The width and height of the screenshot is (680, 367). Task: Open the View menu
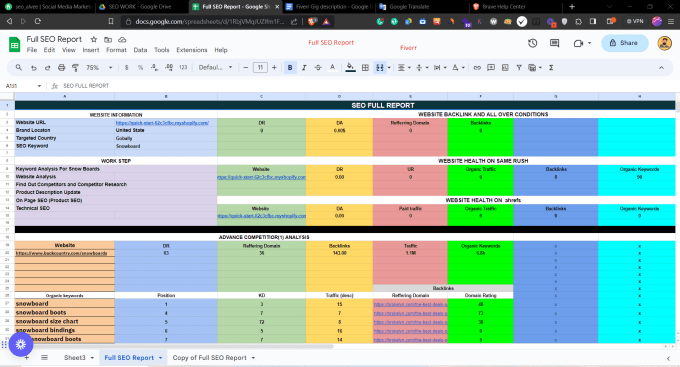coord(69,50)
